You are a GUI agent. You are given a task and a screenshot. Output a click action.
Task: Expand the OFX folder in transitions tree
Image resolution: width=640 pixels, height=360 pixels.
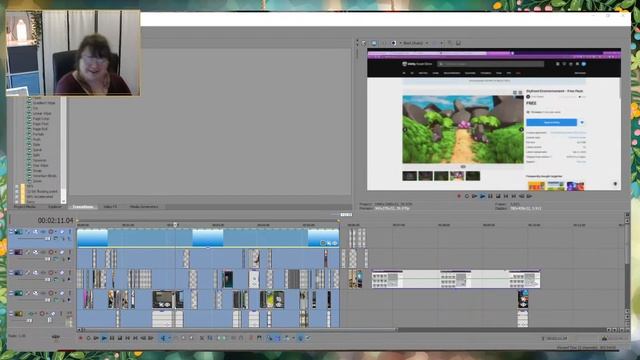click(x=17, y=187)
